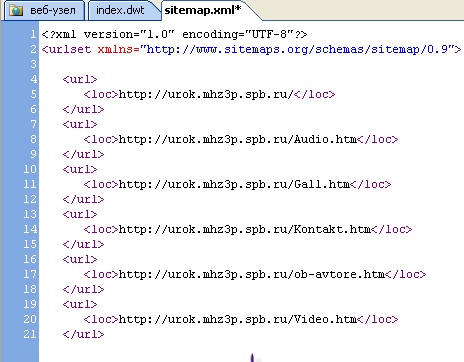Click the closing url tag on line 18
The width and height of the screenshot is (464, 362).
coord(83,289)
